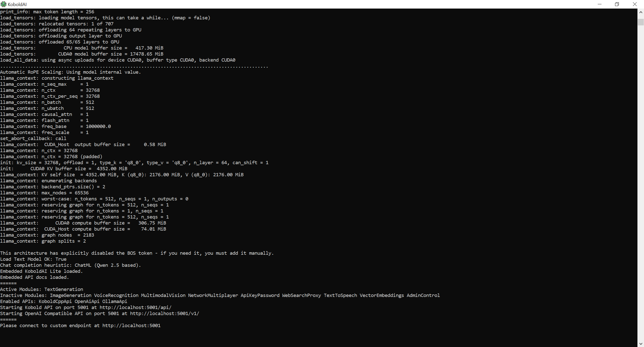Click the KoboldAI app icon in title bar
The width and height of the screenshot is (644, 347).
[x=3, y=4]
